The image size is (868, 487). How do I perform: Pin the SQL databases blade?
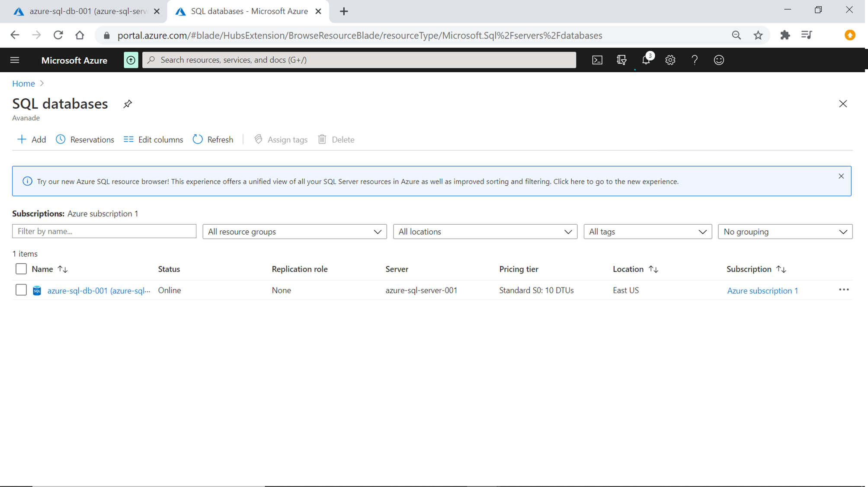click(x=127, y=104)
